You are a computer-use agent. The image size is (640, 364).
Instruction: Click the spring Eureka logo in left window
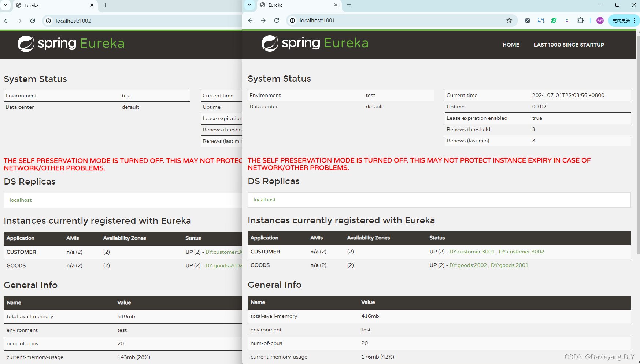(71, 44)
